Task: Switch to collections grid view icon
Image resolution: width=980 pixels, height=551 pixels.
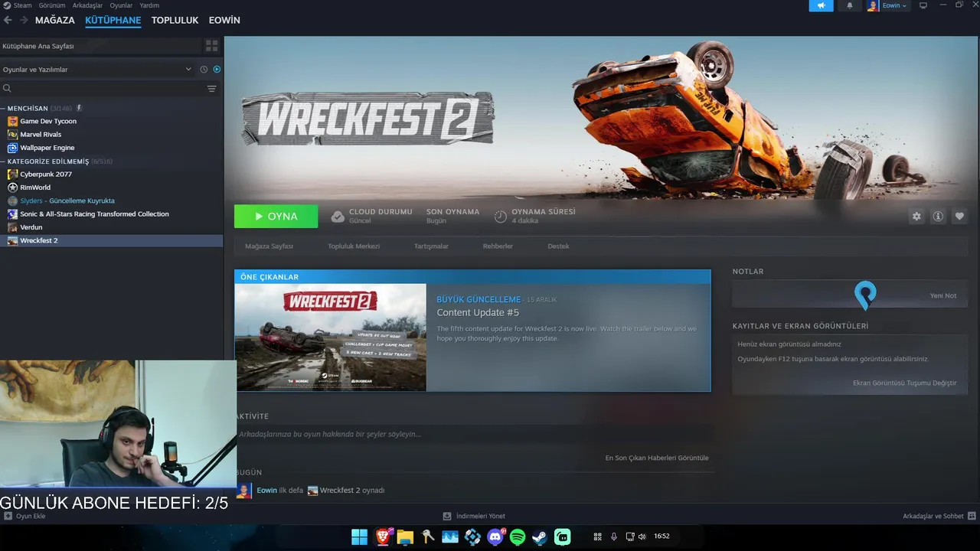Action: pyautogui.click(x=212, y=46)
